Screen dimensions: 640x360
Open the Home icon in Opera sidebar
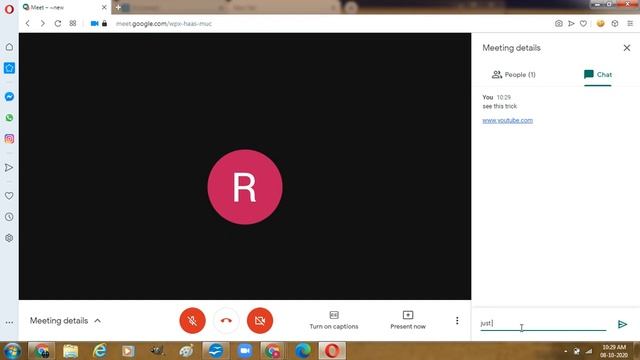tap(9, 47)
